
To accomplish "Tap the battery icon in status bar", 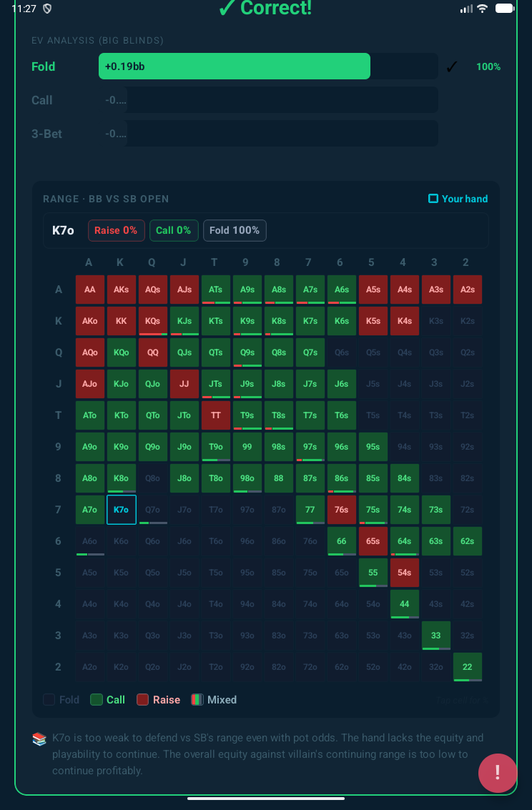I will 505,8.
